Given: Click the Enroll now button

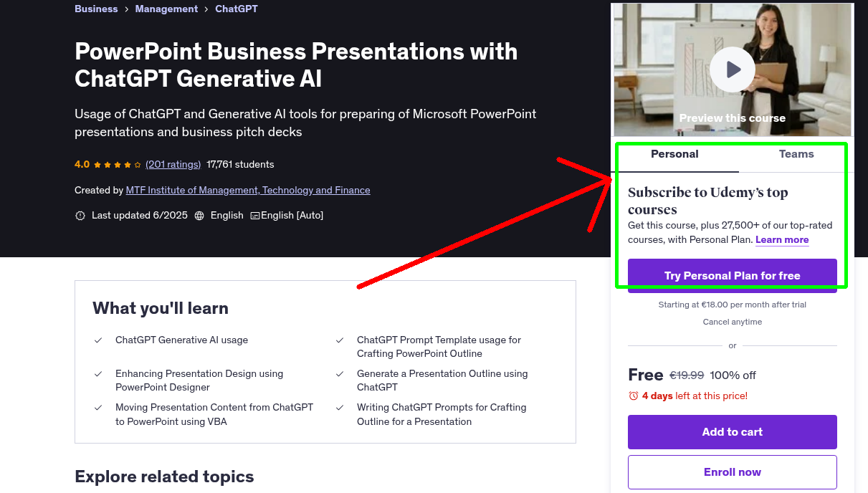Looking at the screenshot, I should tap(733, 472).
